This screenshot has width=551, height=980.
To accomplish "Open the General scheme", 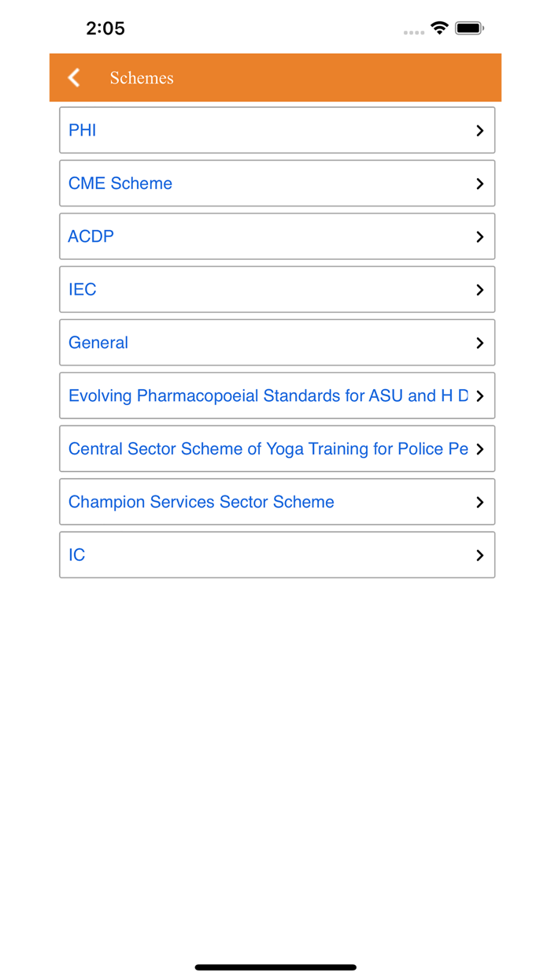I will [98, 343].
